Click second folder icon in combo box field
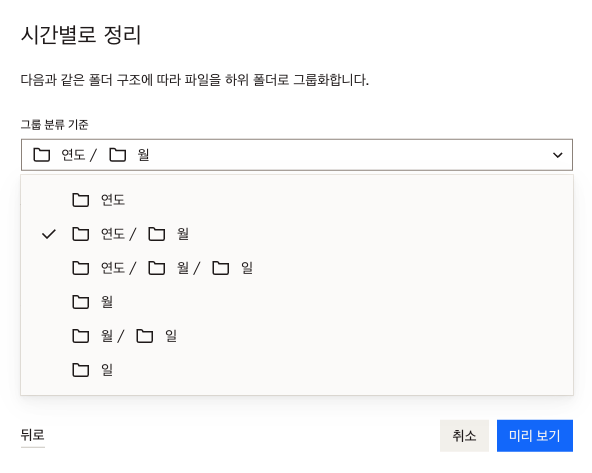Viewport: 592px width, 473px height. click(117, 155)
